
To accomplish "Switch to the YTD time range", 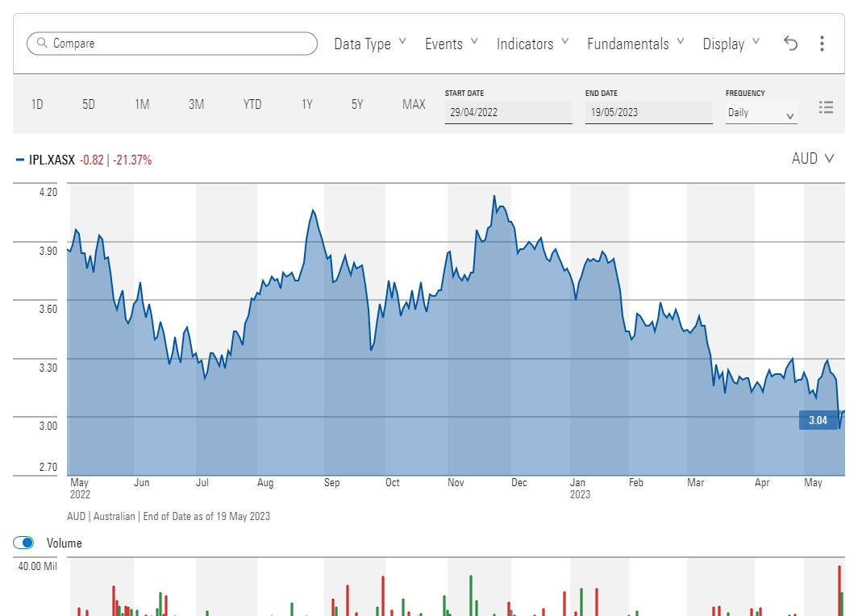I will [x=252, y=104].
